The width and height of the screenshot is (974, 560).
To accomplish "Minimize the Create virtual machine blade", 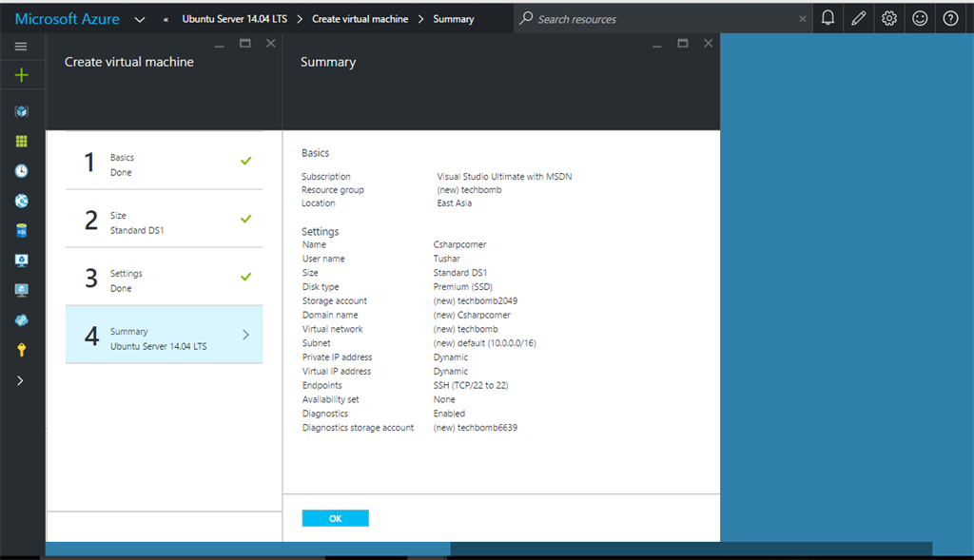I will click(220, 45).
